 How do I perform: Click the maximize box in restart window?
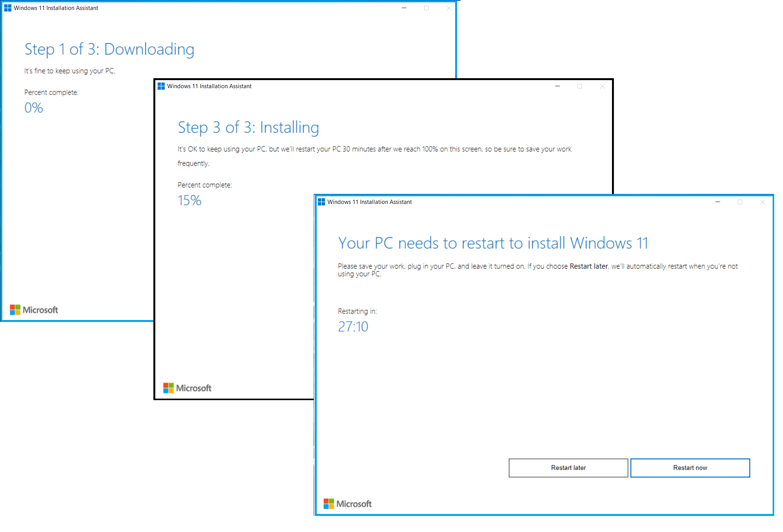pyautogui.click(x=740, y=202)
